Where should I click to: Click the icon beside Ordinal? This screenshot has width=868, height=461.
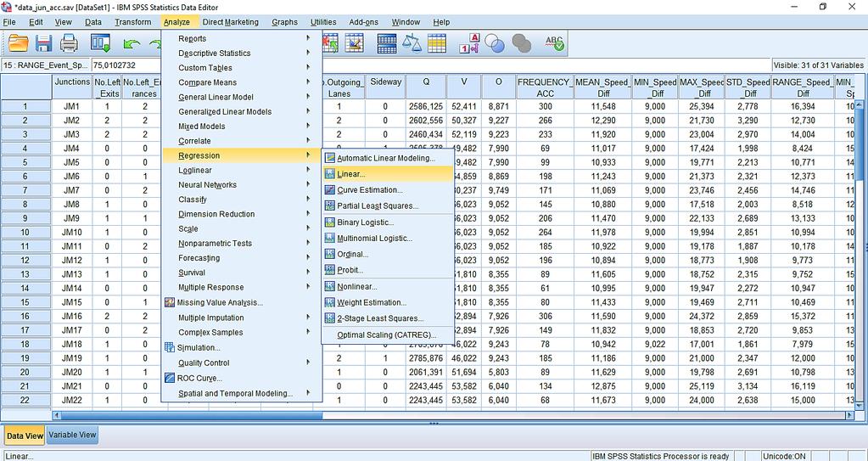pos(329,255)
